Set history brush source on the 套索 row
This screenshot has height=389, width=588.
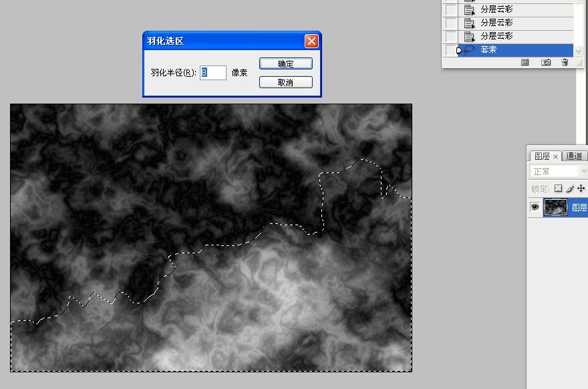(450, 49)
